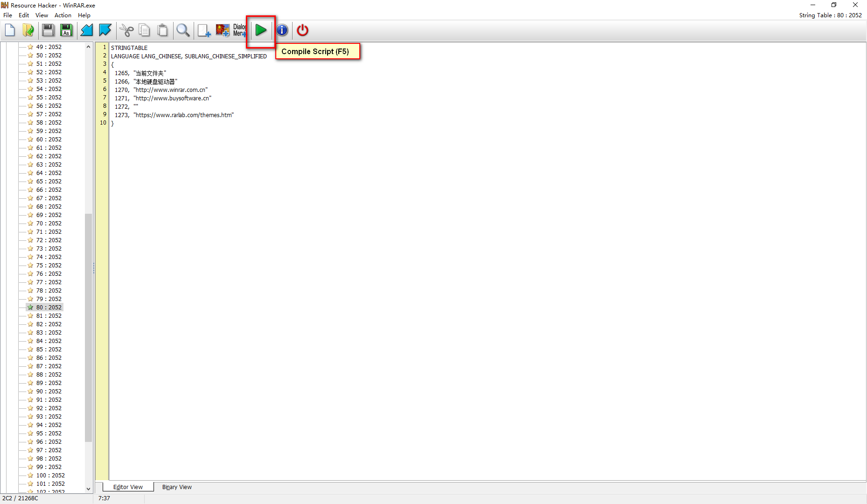
Task: Open the Edit menu
Action: click(x=24, y=15)
